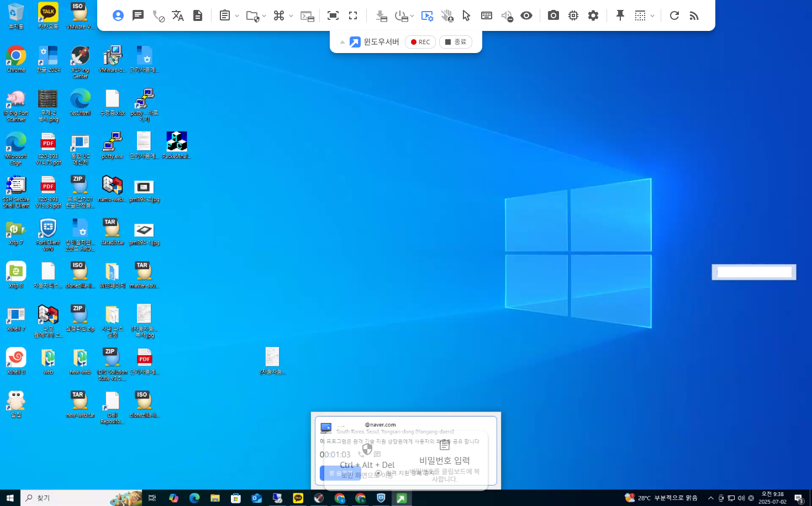
Task: Click the white input box on desktop
Action: 754,272
